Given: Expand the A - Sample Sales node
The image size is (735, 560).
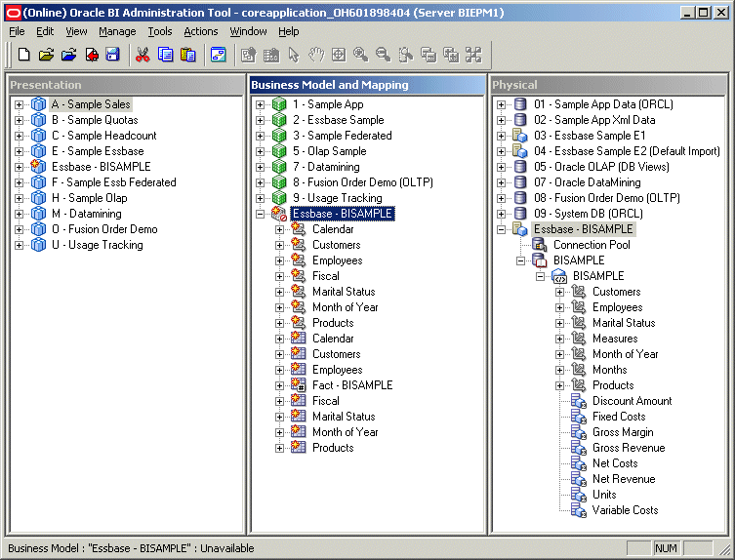Looking at the screenshot, I should click(19, 104).
